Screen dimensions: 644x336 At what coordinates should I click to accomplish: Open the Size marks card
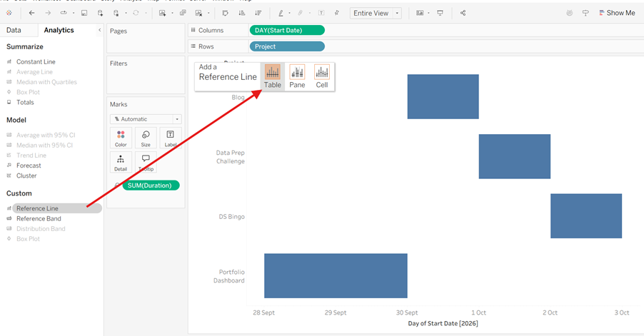(x=146, y=138)
